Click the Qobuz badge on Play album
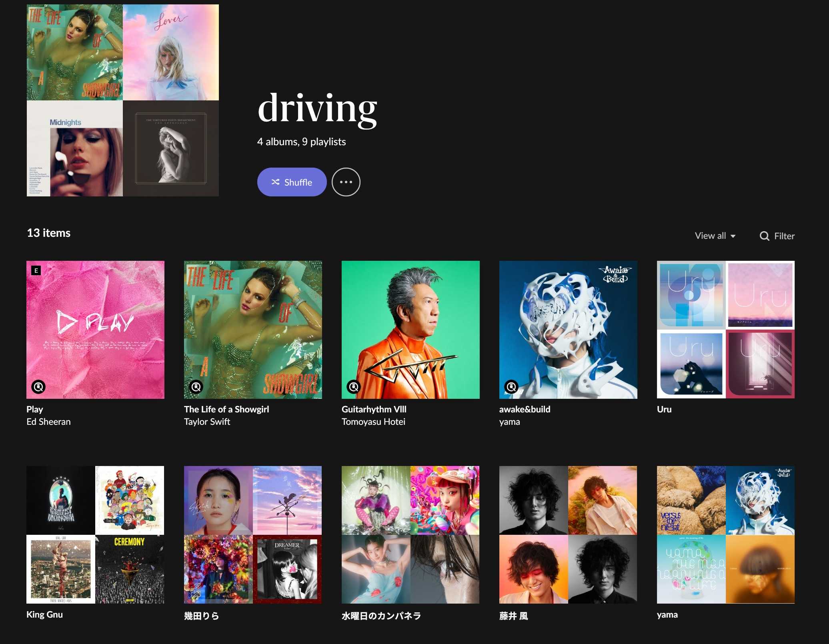This screenshot has width=829, height=644. coord(38,387)
